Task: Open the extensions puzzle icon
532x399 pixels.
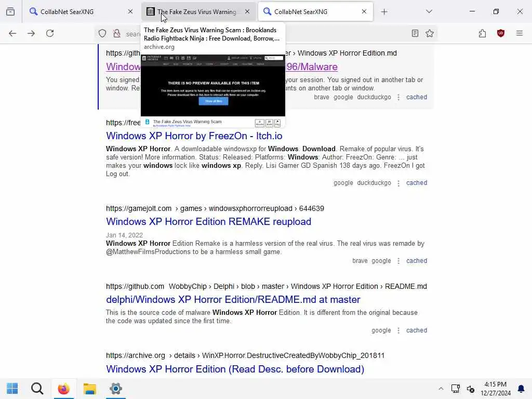Action: pos(482,33)
